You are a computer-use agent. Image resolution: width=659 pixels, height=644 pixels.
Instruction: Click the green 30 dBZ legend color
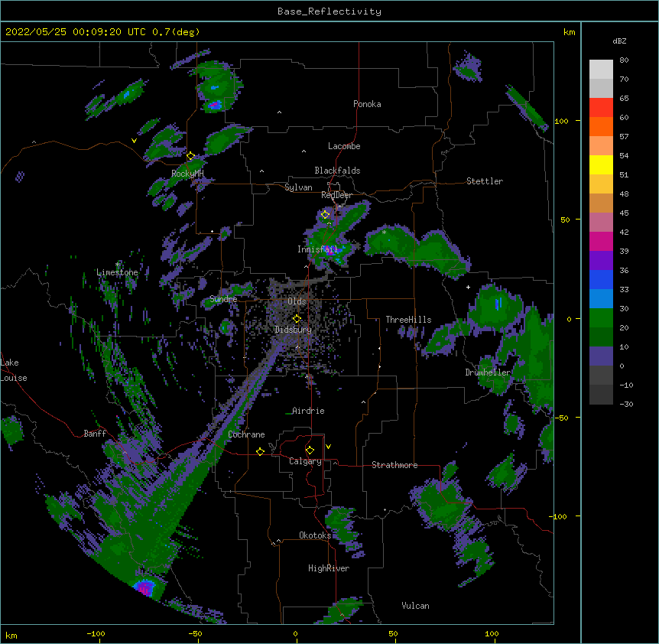coord(601,318)
